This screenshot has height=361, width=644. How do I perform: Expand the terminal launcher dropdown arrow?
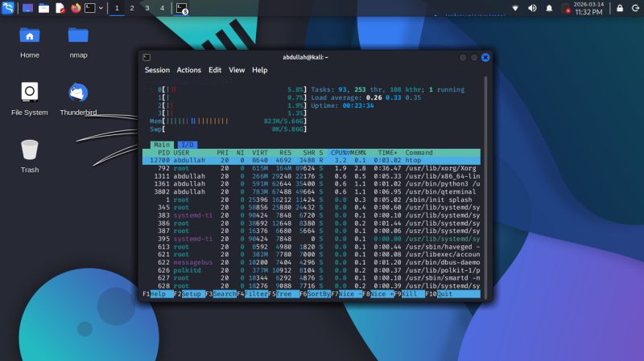pyautogui.click(x=101, y=8)
